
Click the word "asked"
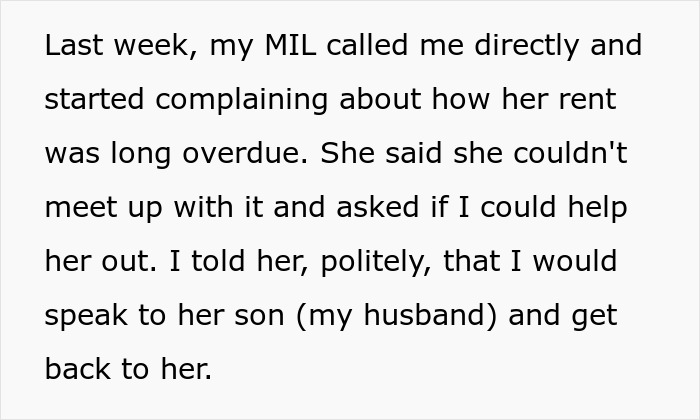point(377,207)
